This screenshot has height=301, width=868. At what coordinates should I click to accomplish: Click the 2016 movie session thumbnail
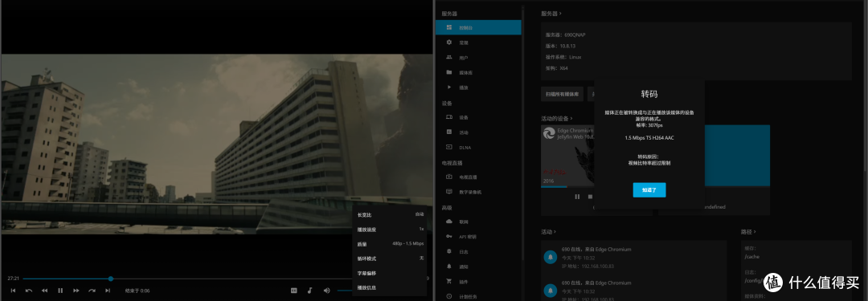click(x=567, y=156)
